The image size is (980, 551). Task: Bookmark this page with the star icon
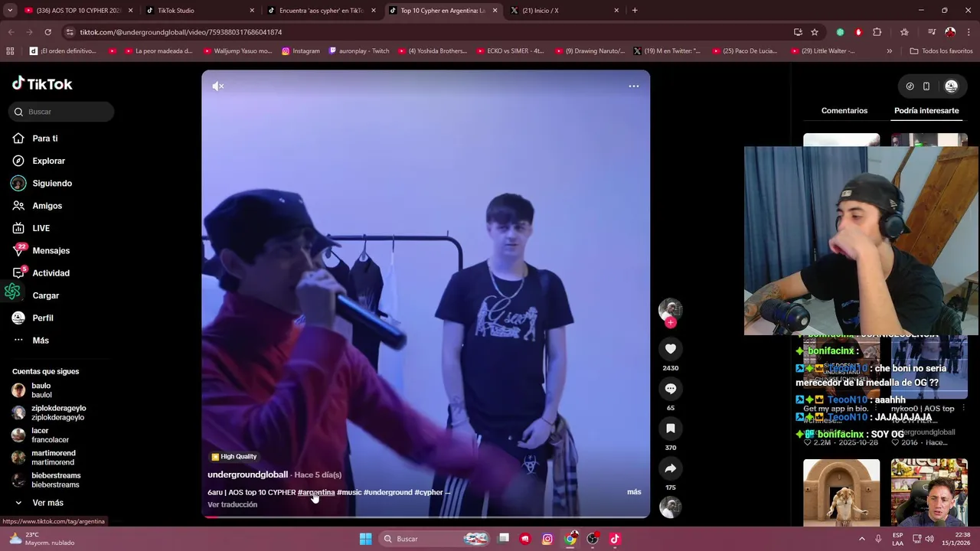coord(815,32)
